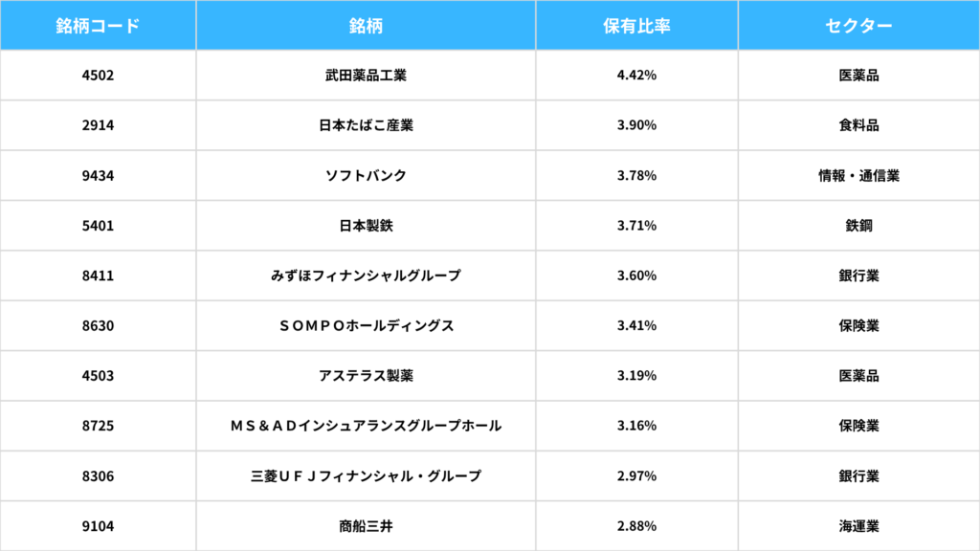Click the セクター column header
This screenshot has height=551, width=980.
858,25
